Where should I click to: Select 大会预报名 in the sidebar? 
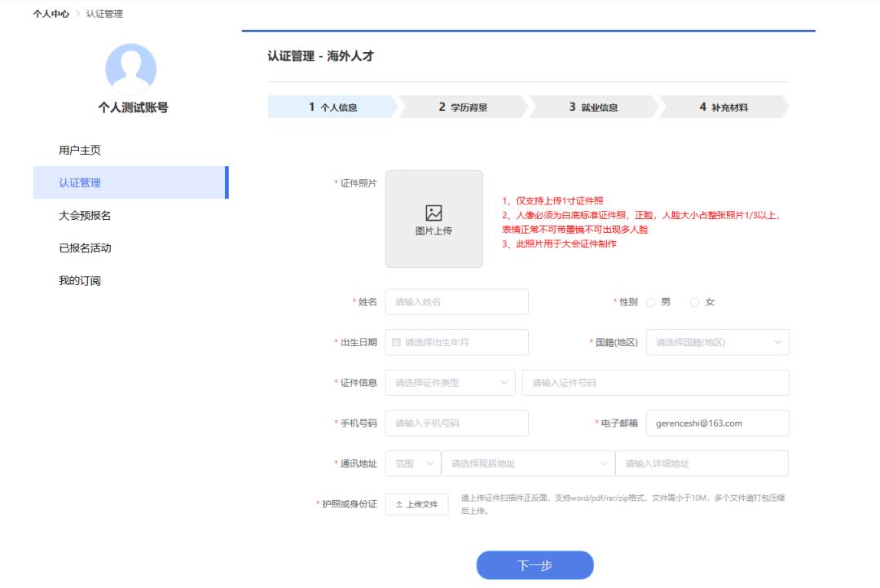(85, 216)
